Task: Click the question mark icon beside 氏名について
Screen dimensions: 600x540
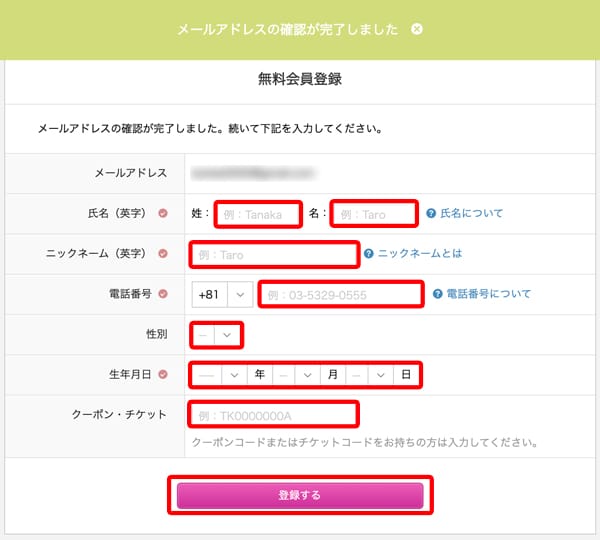Action: [x=431, y=213]
